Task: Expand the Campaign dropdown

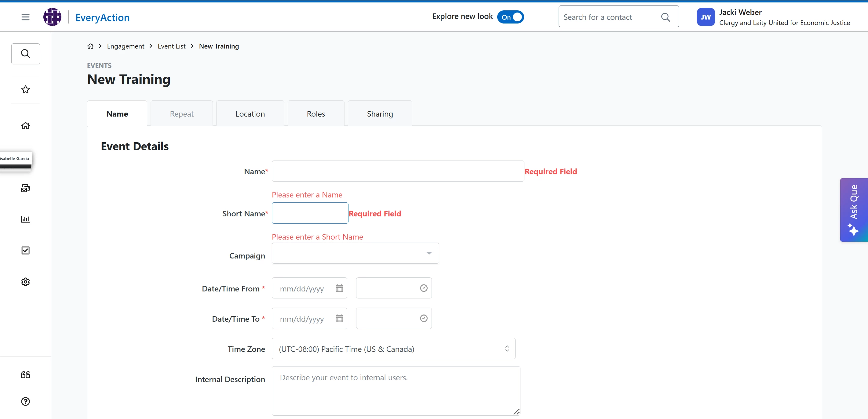Action: [355, 253]
